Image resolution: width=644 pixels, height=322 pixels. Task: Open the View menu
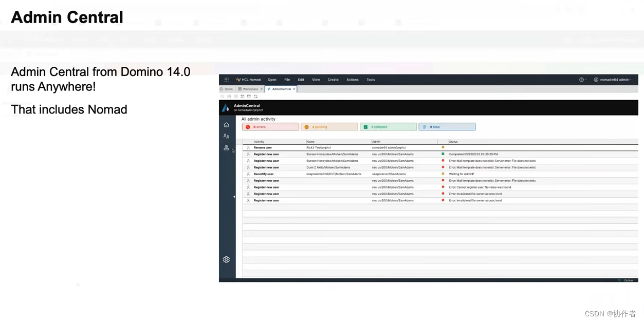tap(316, 80)
